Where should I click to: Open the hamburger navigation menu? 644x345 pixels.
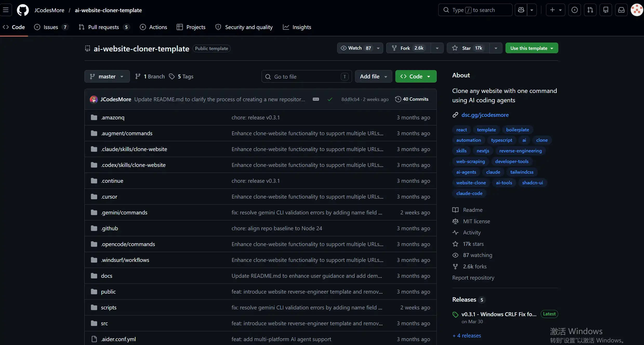[x=6, y=10]
